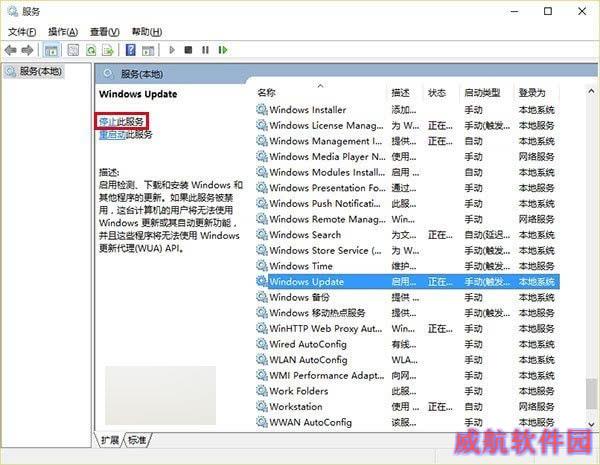Click the 服务(本地) header icon in the right pane
600x465 pixels.
click(x=109, y=73)
